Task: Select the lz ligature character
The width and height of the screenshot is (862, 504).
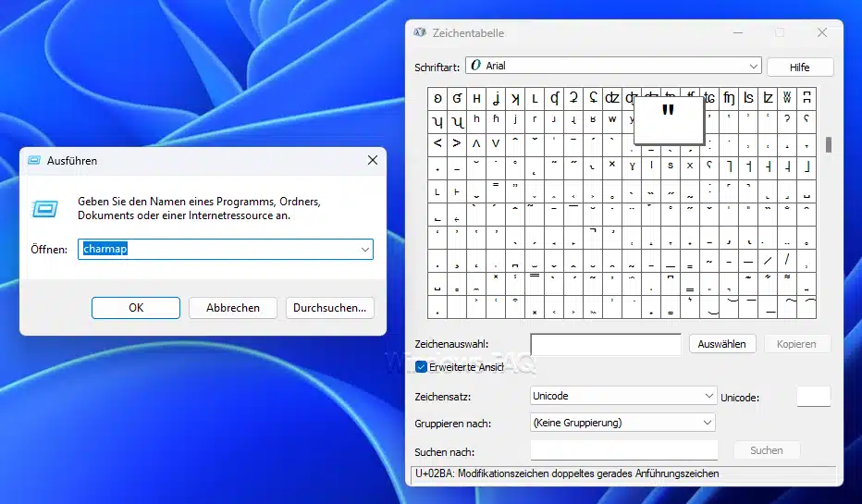Action: tap(768, 98)
